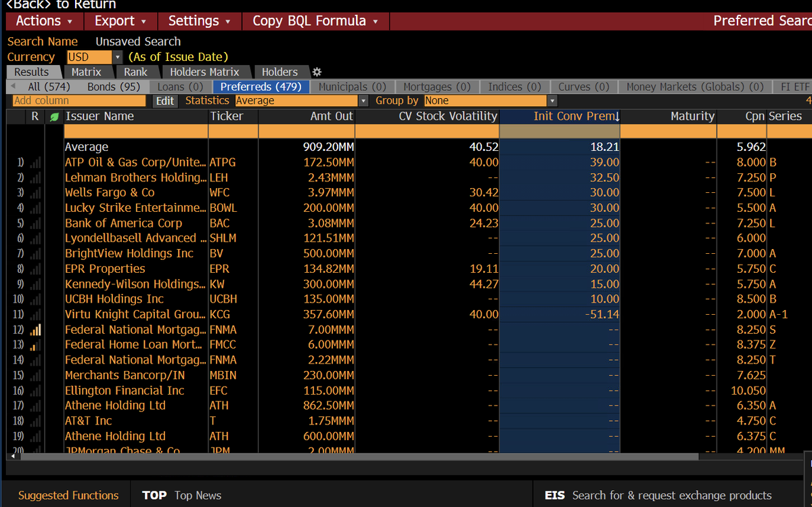Select the Indices (0) filter tab
The height and width of the screenshot is (507, 812).
[514, 87]
